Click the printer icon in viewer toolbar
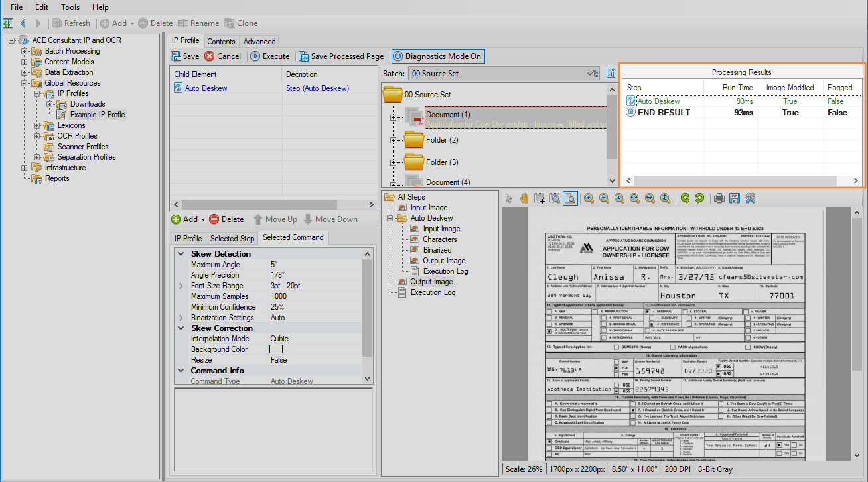 point(719,198)
